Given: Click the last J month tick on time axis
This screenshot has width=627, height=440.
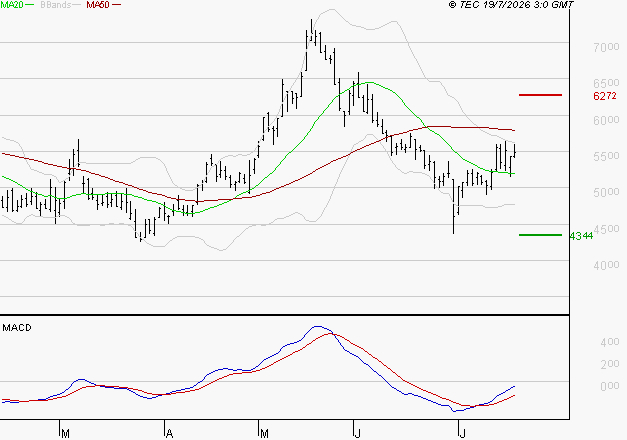Looking at the screenshot, I should tap(462, 434).
